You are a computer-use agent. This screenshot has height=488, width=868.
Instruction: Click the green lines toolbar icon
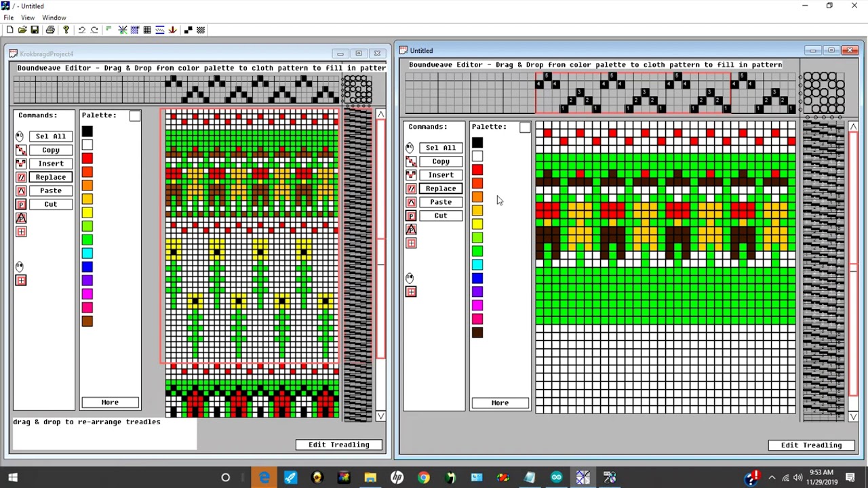(108, 30)
